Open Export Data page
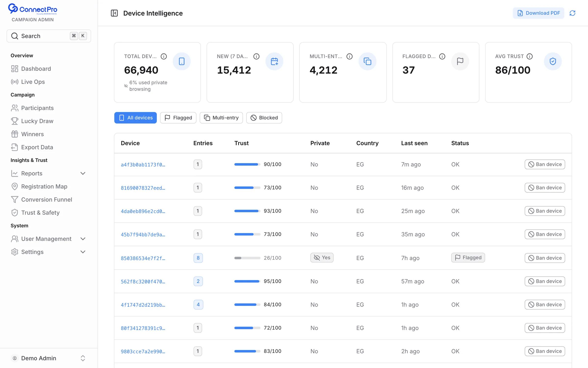 [x=49, y=147]
